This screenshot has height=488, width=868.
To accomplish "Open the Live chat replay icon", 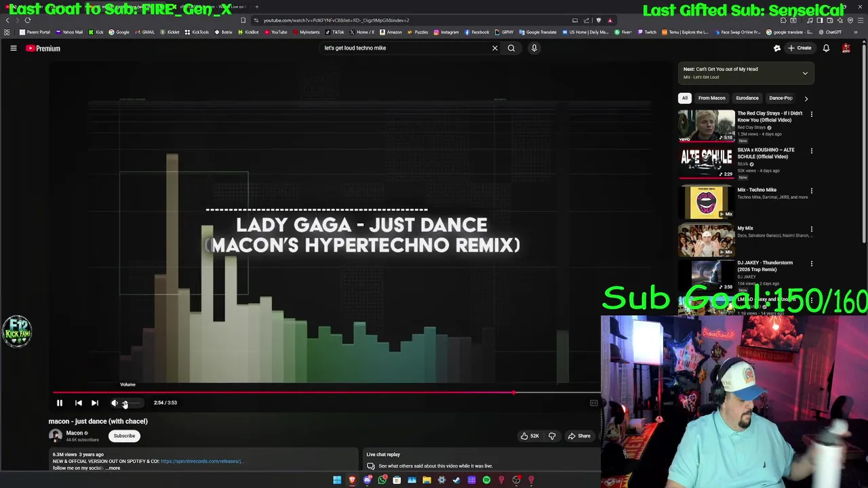I will point(371,466).
